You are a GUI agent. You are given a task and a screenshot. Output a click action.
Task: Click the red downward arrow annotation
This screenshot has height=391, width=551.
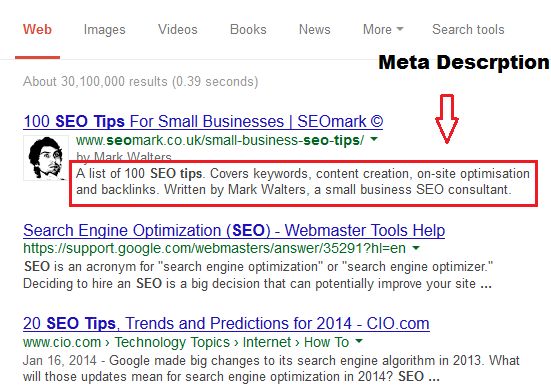tap(447, 119)
